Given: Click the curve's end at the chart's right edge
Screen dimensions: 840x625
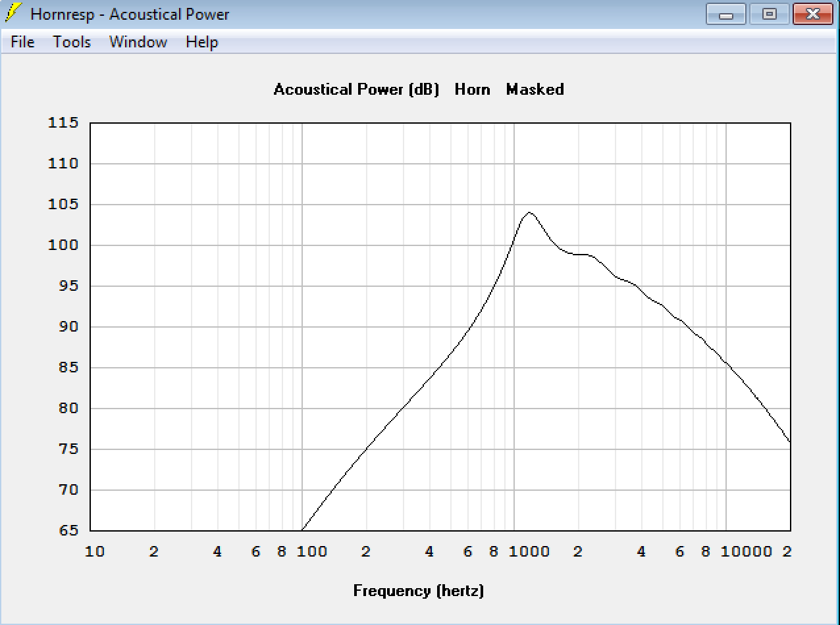Looking at the screenshot, I should 789,441.
